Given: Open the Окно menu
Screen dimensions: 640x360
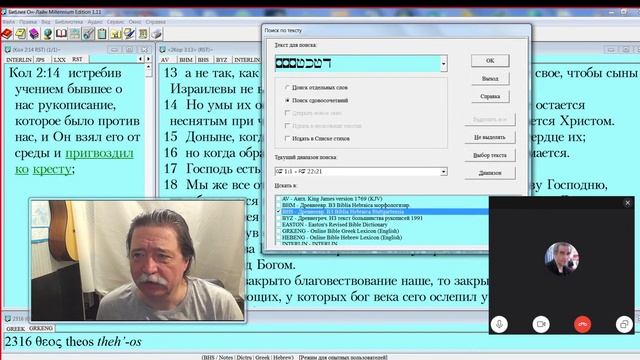Looking at the screenshot, I should click(x=135, y=22).
